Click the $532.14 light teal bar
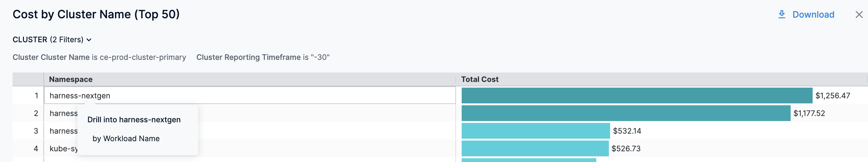This screenshot has width=868, height=162. tap(535, 130)
